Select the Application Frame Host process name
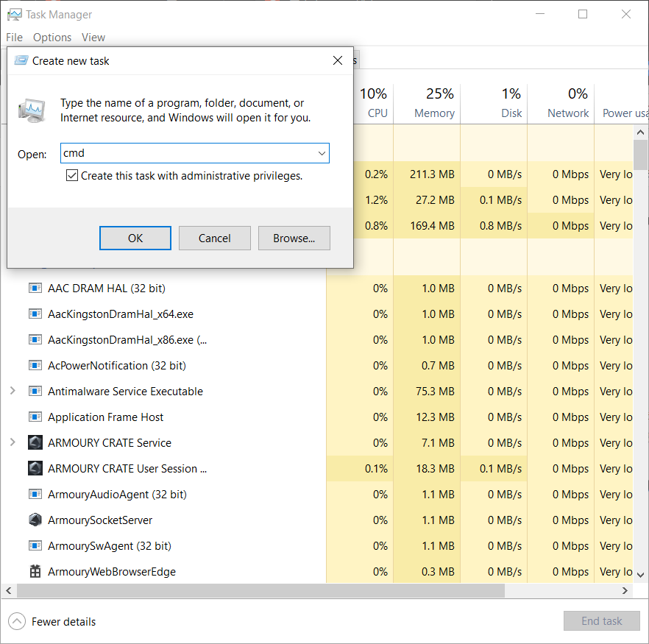Viewport: 649px width, 644px height. (105, 417)
